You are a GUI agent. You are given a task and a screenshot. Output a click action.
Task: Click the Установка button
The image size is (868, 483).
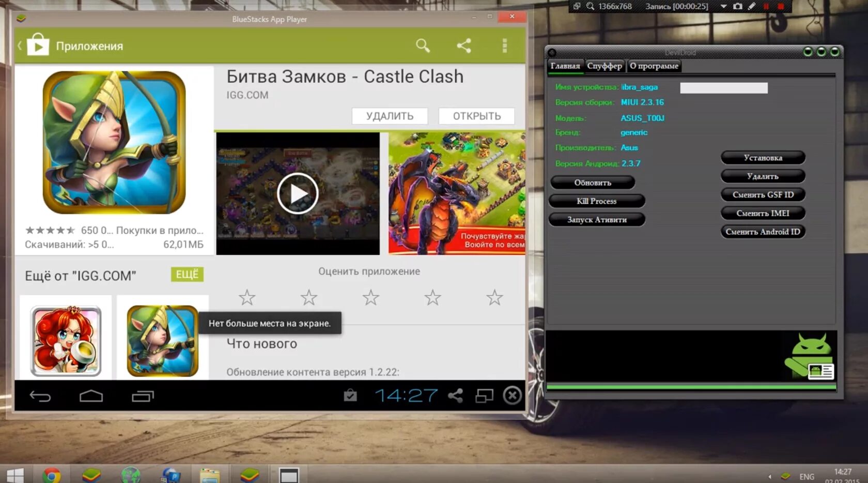[x=763, y=158]
